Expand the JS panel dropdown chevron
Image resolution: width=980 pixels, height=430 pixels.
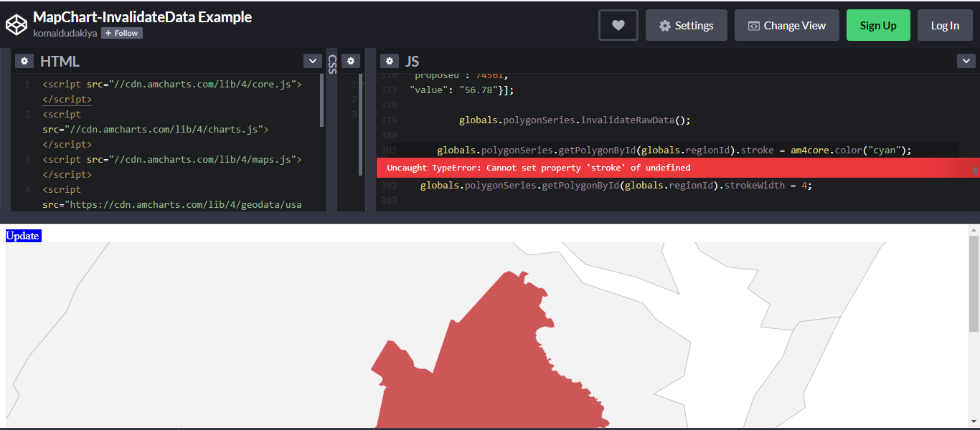click(x=966, y=61)
